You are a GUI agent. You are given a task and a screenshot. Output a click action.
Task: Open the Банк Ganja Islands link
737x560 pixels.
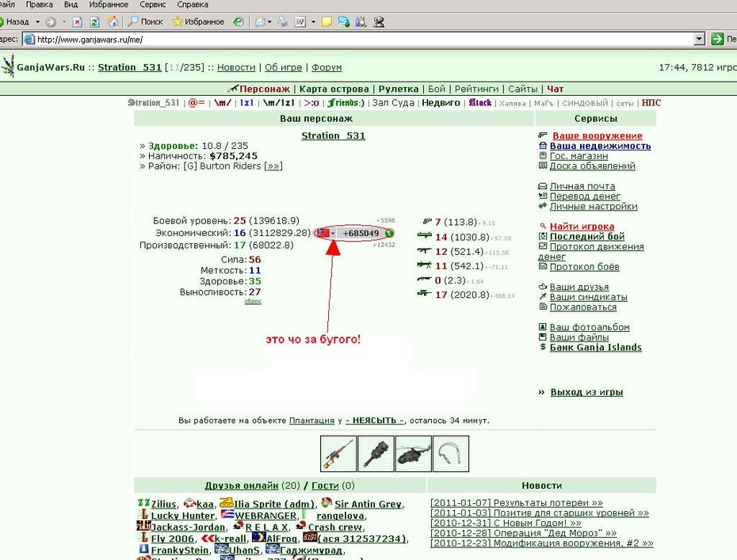[x=595, y=347]
